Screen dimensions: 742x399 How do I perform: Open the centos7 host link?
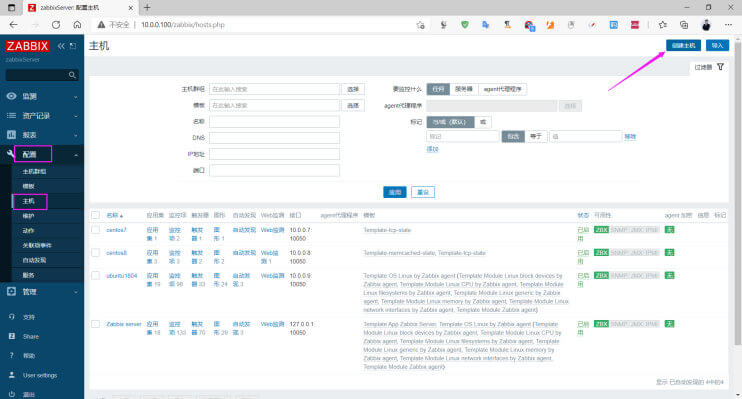coord(116,230)
